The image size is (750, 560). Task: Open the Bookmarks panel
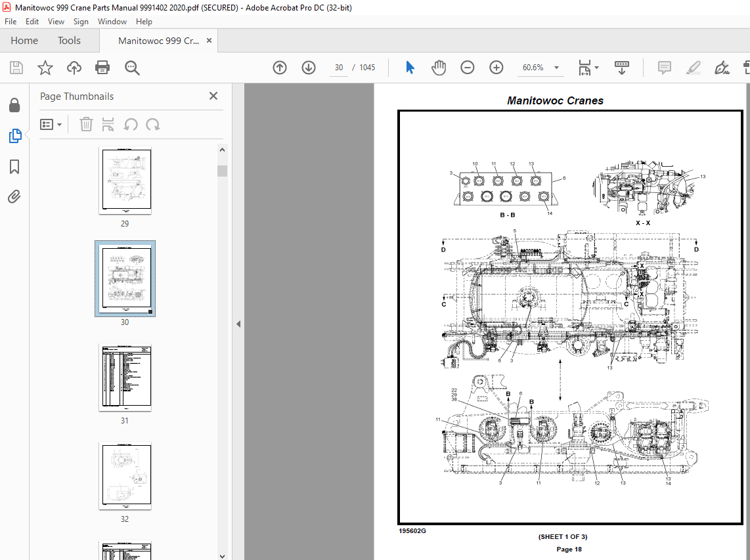click(14, 166)
